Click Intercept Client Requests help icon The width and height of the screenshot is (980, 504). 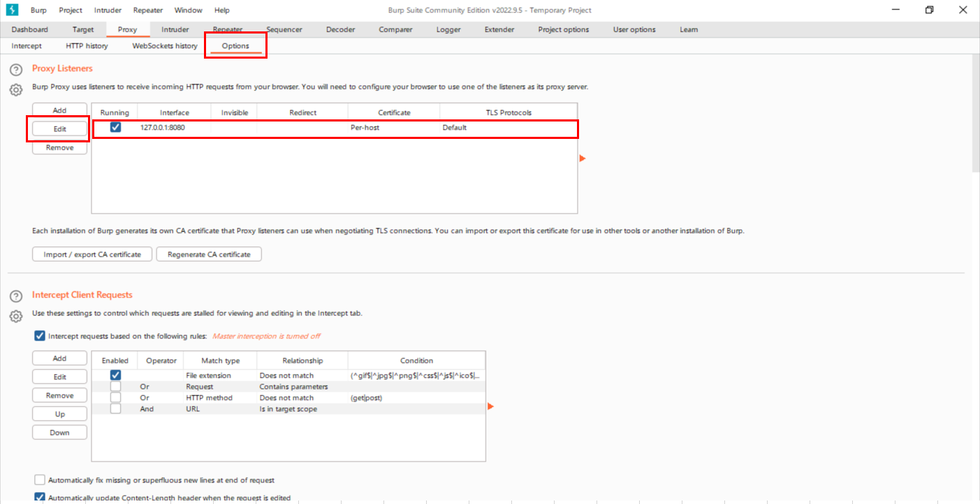16,297
